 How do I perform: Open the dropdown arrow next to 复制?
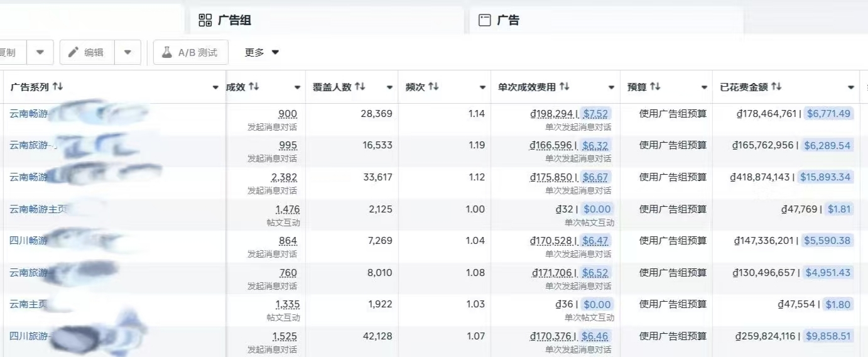(40, 52)
